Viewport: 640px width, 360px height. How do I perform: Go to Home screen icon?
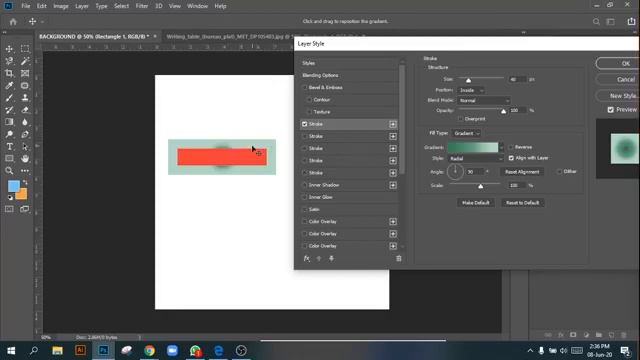coord(13,22)
